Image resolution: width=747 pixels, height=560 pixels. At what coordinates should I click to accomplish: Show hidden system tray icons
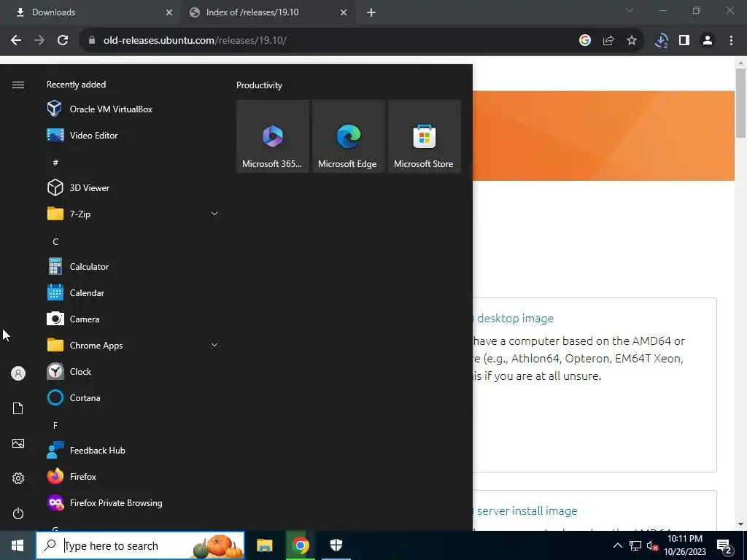click(617, 545)
